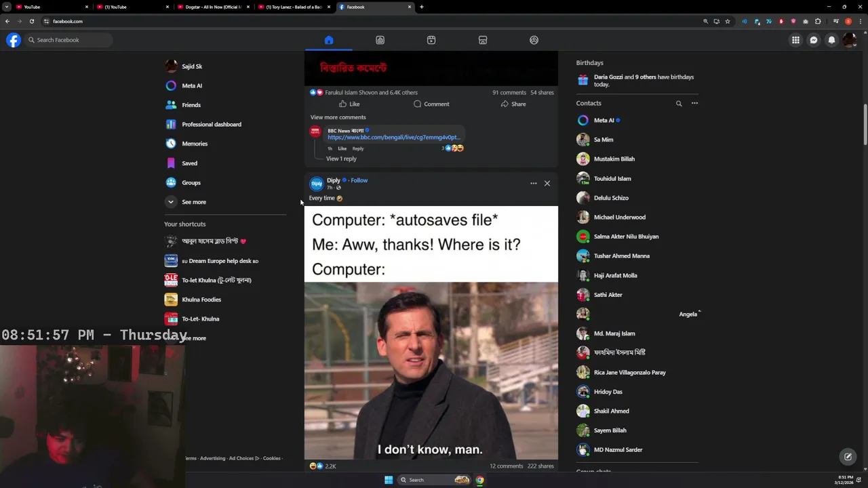Follow the Diply page
The image size is (868, 488).
tap(359, 180)
